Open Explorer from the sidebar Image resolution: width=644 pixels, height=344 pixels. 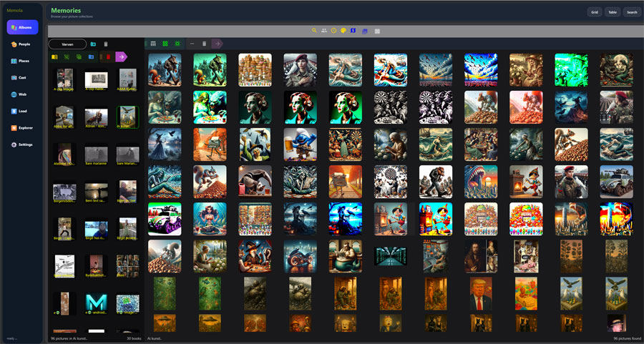[x=23, y=128]
